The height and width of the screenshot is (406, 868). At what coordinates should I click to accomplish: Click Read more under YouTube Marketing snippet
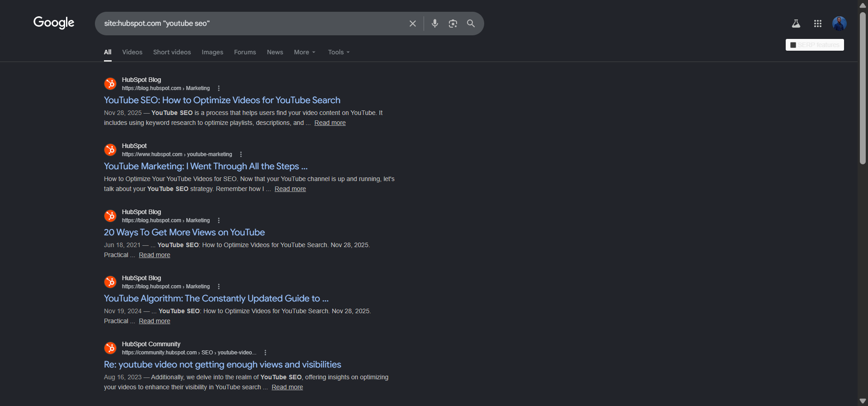pos(290,189)
